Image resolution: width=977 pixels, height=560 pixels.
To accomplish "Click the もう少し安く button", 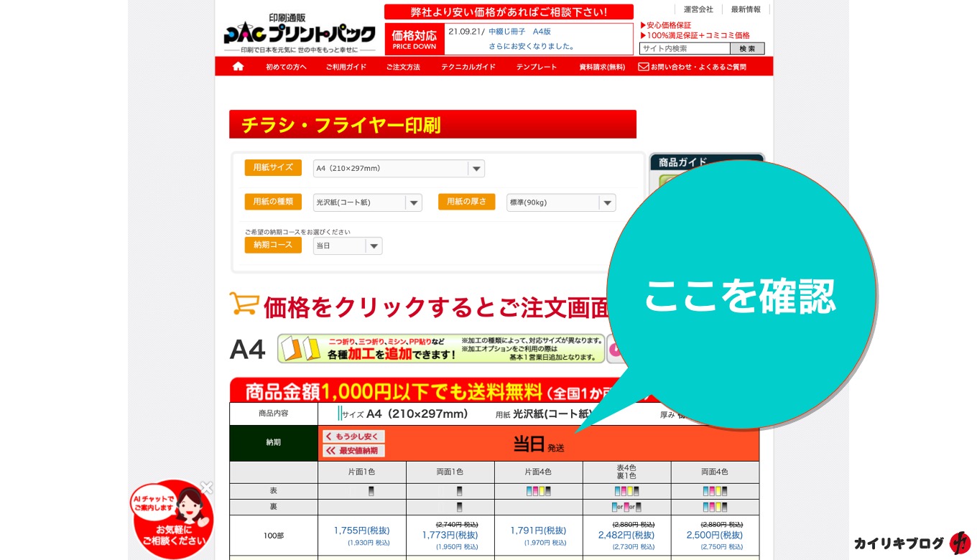I will click(x=354, y=437).
